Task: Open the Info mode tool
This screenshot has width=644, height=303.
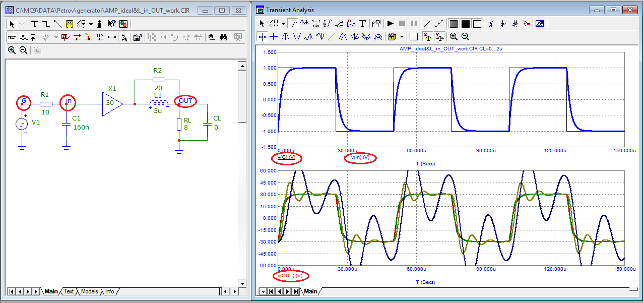Action: coord(99,24)
